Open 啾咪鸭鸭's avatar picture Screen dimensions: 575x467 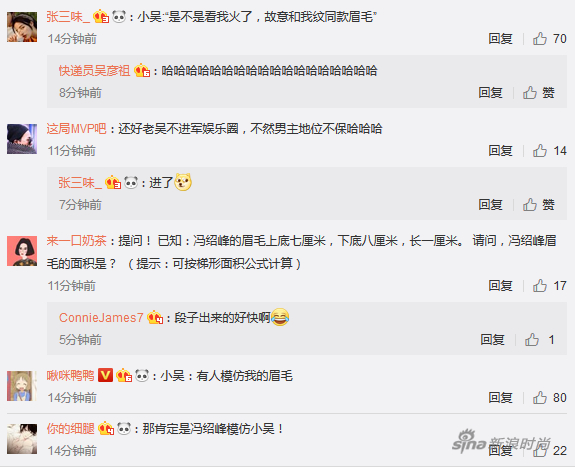click(22, 386)
